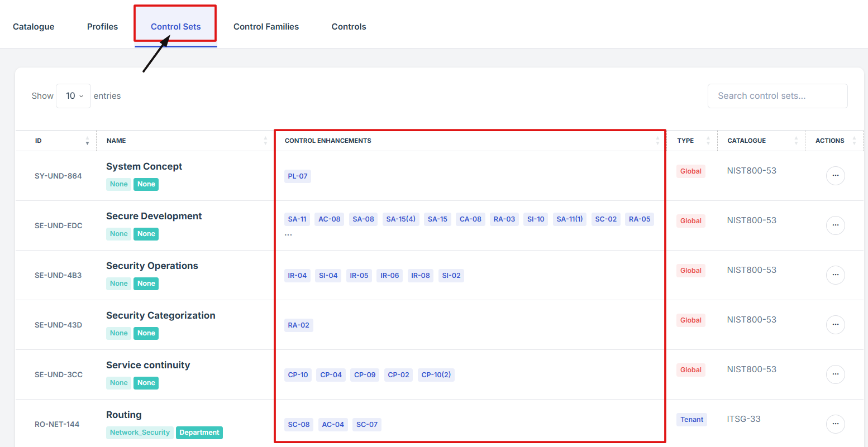Sort table by ID column arrows
Viewport: 868px width, 447px height.
point(87,141)
